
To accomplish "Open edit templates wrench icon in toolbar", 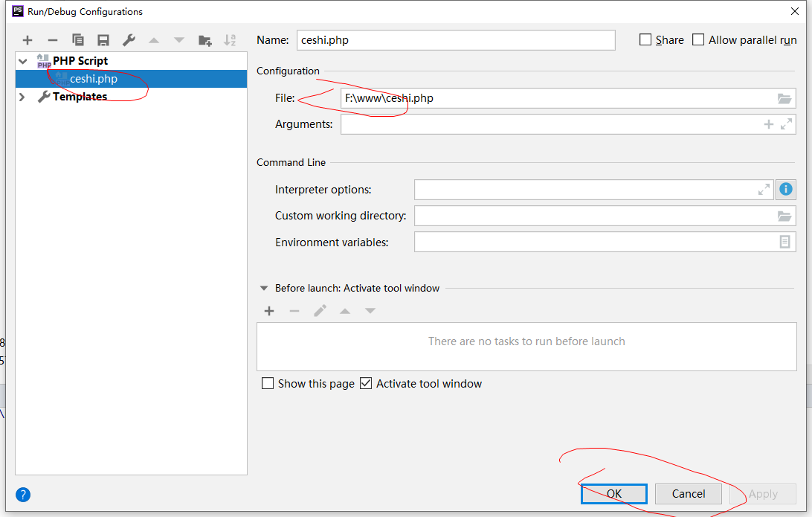I will pos(129,40).
